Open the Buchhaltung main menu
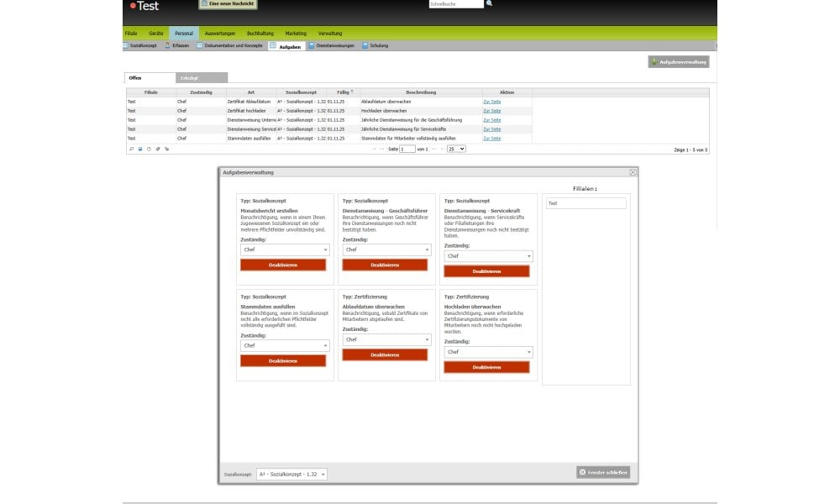 (260, 34)
